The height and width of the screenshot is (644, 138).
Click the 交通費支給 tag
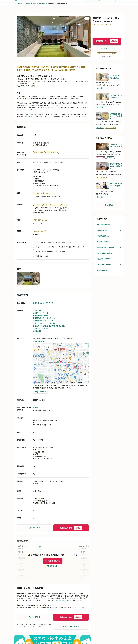tap(48, 193)
